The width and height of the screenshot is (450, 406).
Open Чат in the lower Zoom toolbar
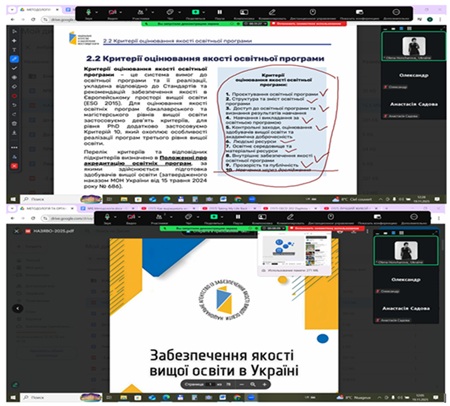[x=188, y=218]
